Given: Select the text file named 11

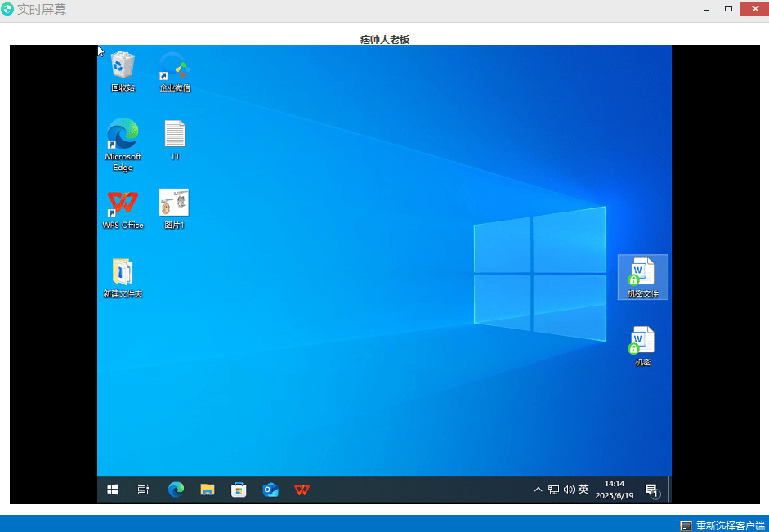Looking at the screenshot, I should tap(175, 135).
